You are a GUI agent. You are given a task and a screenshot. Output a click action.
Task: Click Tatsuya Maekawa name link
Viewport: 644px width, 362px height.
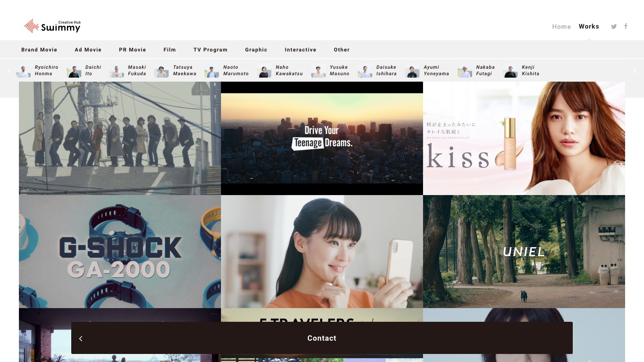(x=185, y=70)
